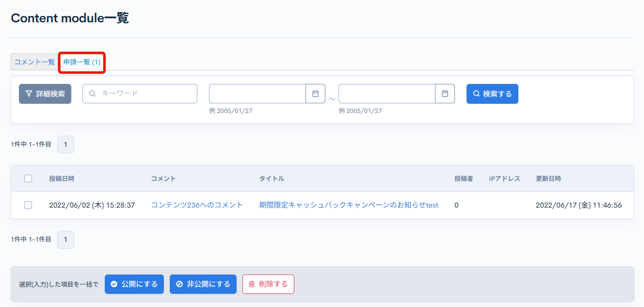Expand the 詳細検索 advanced search panel
The image size is (644, 307).
(x=45, y=94)
